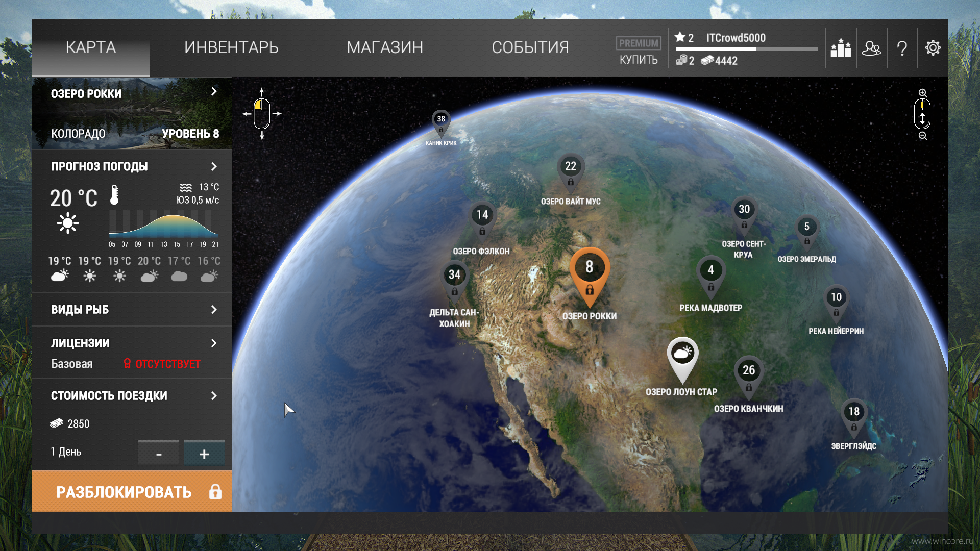
Task: Click the current temperature 20 °C
Action: [x=73, y=198]
